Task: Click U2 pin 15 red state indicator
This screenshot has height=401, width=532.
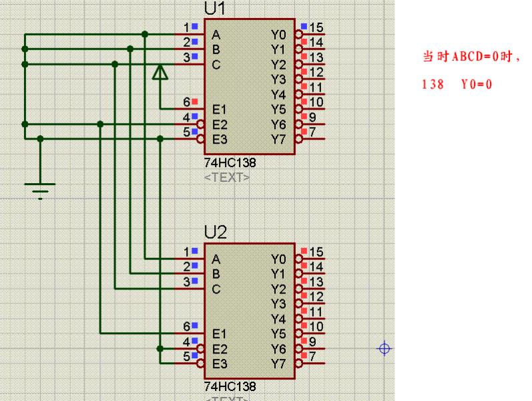Action: tap(304, 251)
